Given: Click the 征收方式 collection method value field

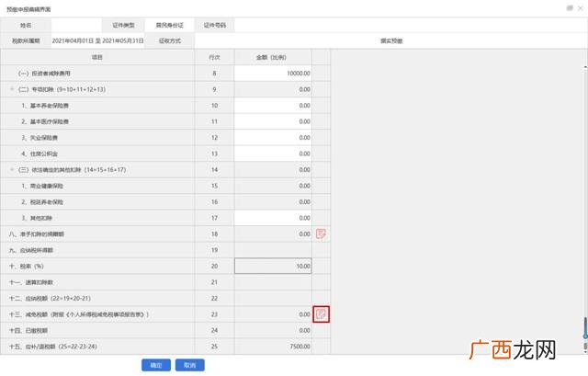Looking at the screenshot, I should pyautogui.click(x=391, y=40).
